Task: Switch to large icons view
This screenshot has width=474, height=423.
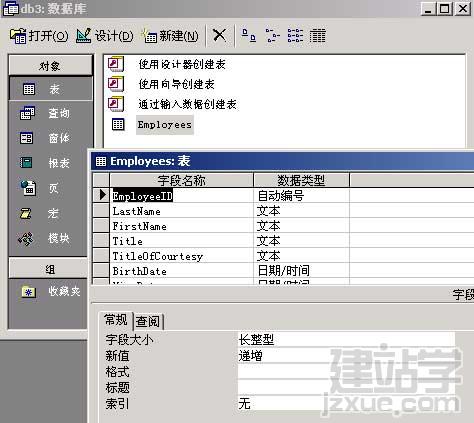Action: (x=249, y=35)
